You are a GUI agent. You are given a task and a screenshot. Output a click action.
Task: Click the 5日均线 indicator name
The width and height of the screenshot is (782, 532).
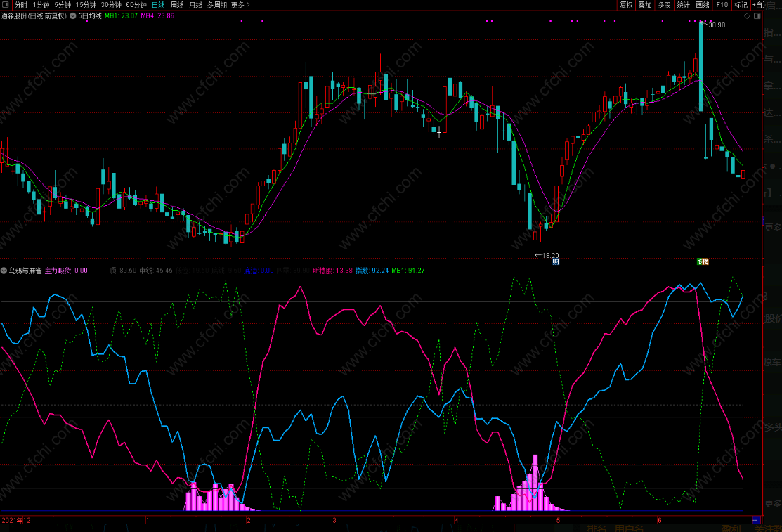coord(90,16)
